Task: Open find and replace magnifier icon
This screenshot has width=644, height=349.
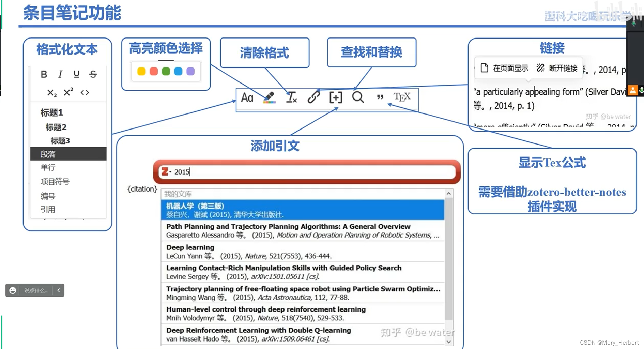Action: 358,97
